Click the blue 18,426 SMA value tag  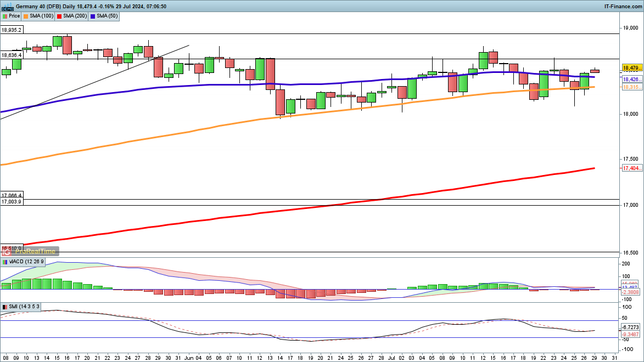(632, 79)
